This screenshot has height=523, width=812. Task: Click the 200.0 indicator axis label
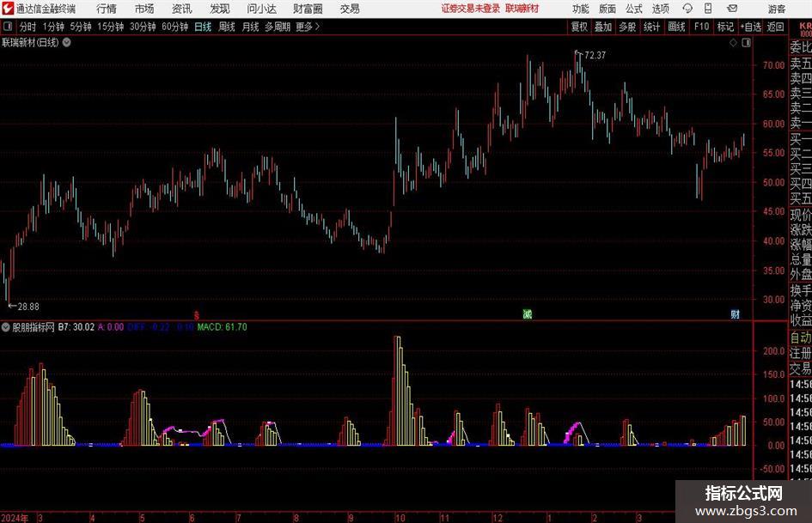(x=773, y=351)
